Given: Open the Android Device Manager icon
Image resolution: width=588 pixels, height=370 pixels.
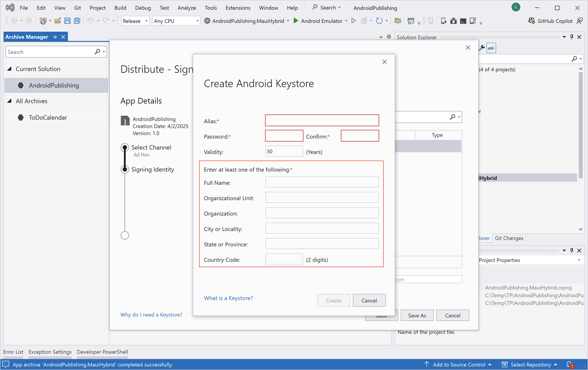Looking at the screenshot, I should pos(444,21).
